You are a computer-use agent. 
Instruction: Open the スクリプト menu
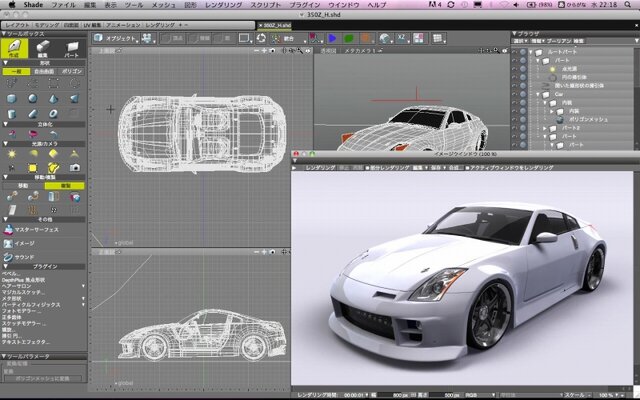point(265,5)
